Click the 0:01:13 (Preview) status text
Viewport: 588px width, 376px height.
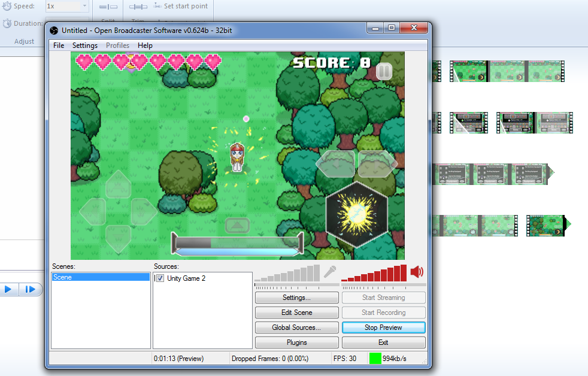pos(178,359)
